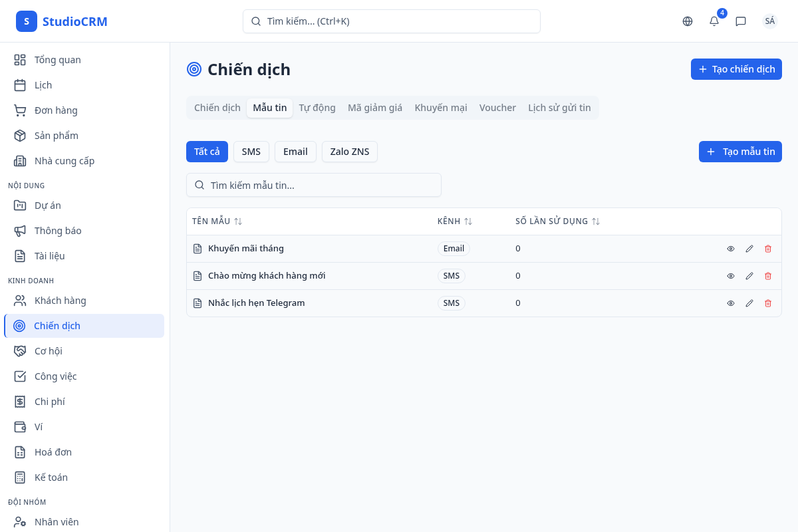Viewport: 798px width, 532px height.
Task: Open the Lịch sử gửi tin tab
Action: click(559, 108)
